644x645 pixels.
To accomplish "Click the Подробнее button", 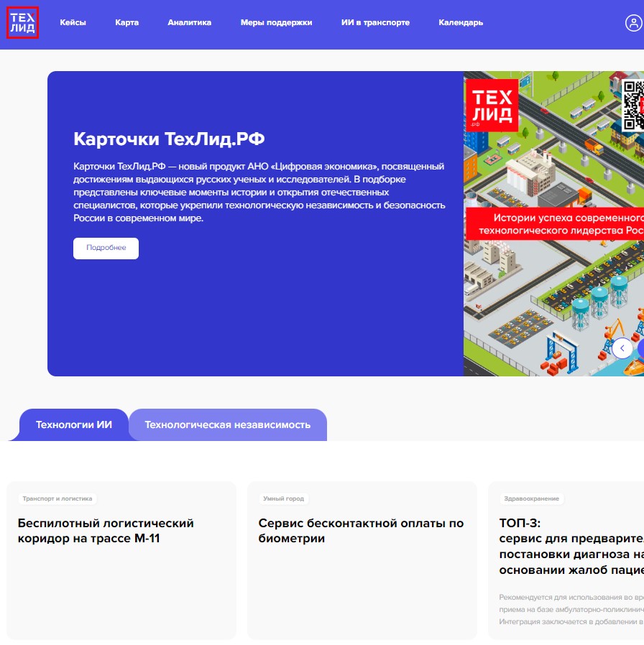I will click(x=106, y=248).
